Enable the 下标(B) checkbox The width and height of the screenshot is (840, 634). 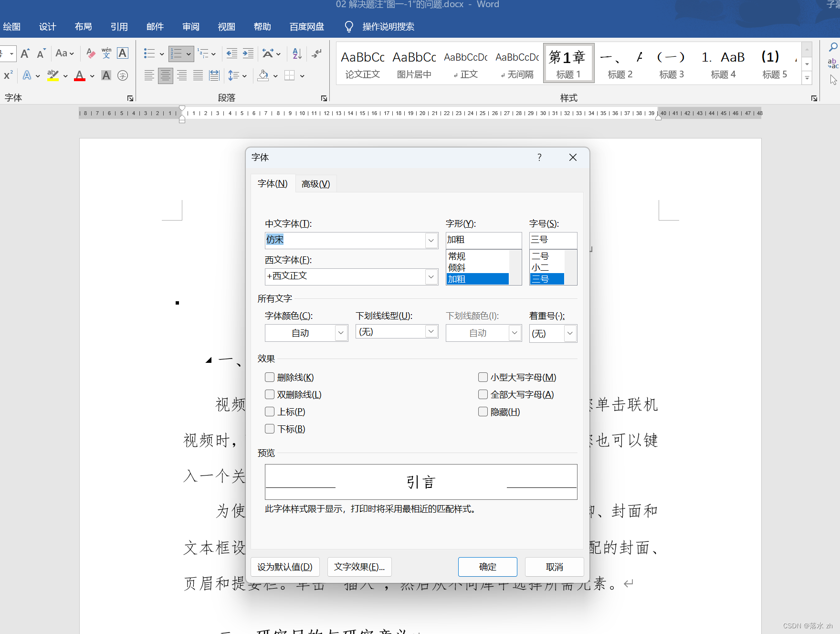tap(270, 429)
